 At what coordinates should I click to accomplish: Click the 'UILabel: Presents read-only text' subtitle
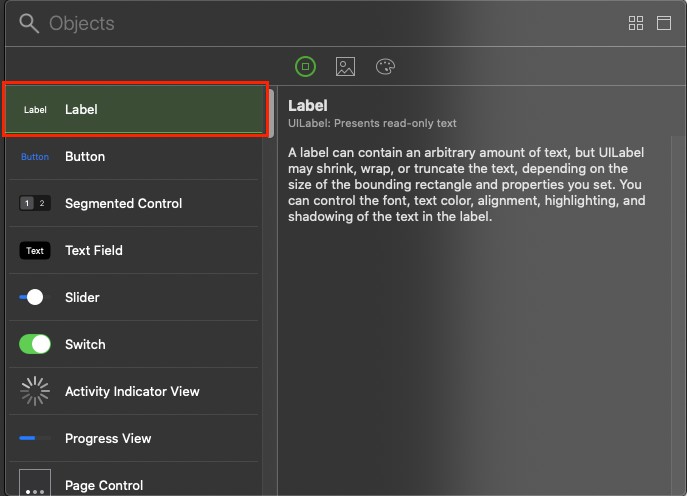(372, 123)
